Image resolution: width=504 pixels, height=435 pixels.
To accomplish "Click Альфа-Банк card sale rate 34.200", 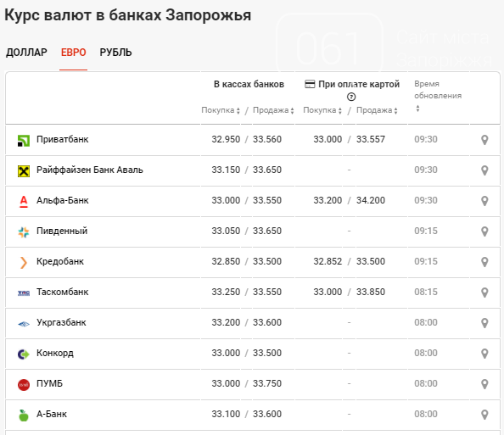I will click(370, 200).
